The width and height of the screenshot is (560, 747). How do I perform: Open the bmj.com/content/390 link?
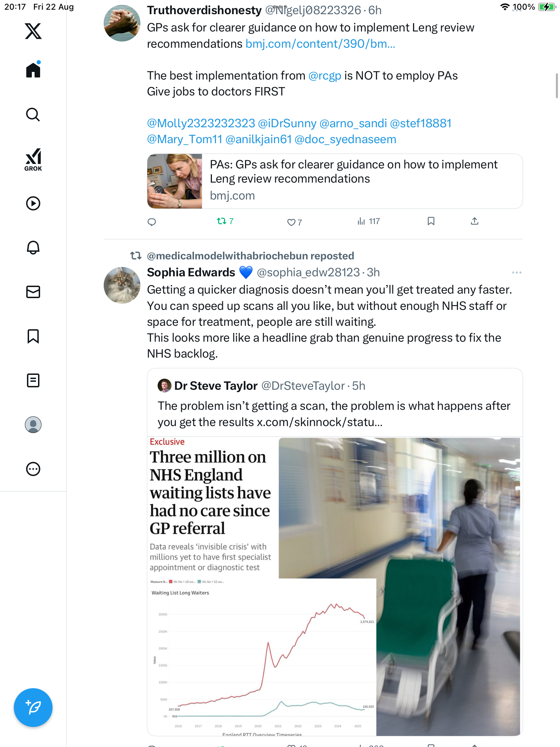pos(320,44)
